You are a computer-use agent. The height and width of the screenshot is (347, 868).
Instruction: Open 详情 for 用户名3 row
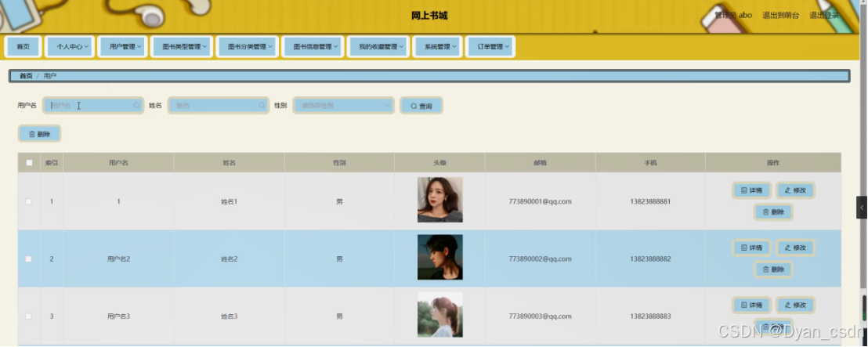(752, 305)
